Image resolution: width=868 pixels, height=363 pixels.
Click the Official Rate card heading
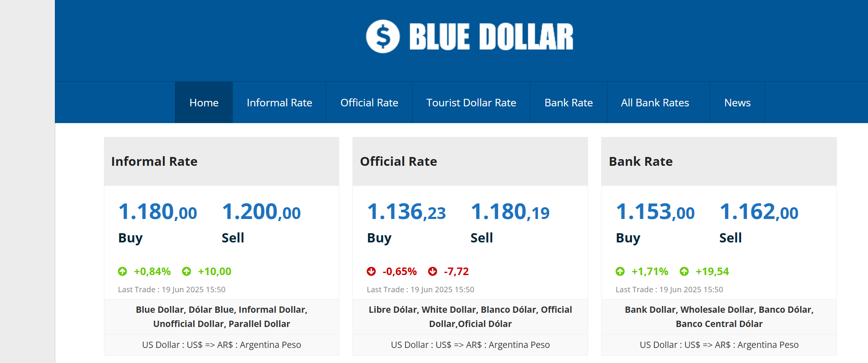point(398,161)
